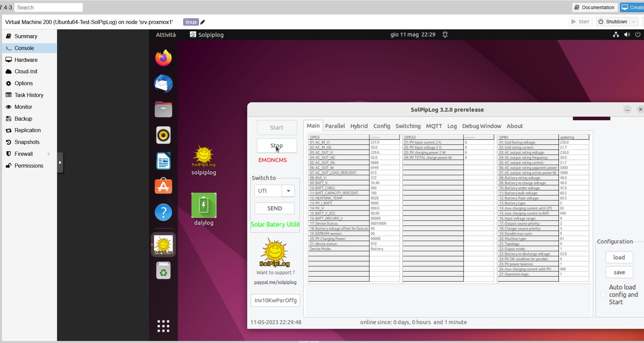Open Hardware in Proxmox sidebar
Image resolution: width=644 pixels, height=343 pixels.
pos(29,60)
